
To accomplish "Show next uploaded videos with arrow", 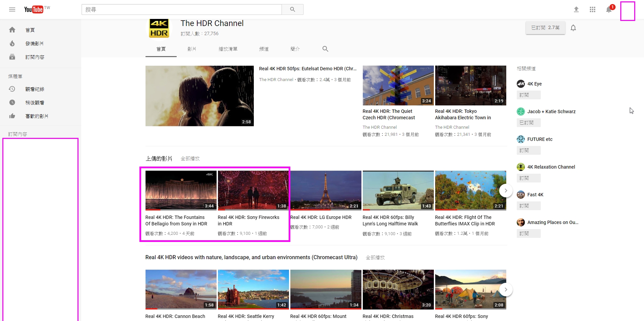I will (x=506, y=191).
